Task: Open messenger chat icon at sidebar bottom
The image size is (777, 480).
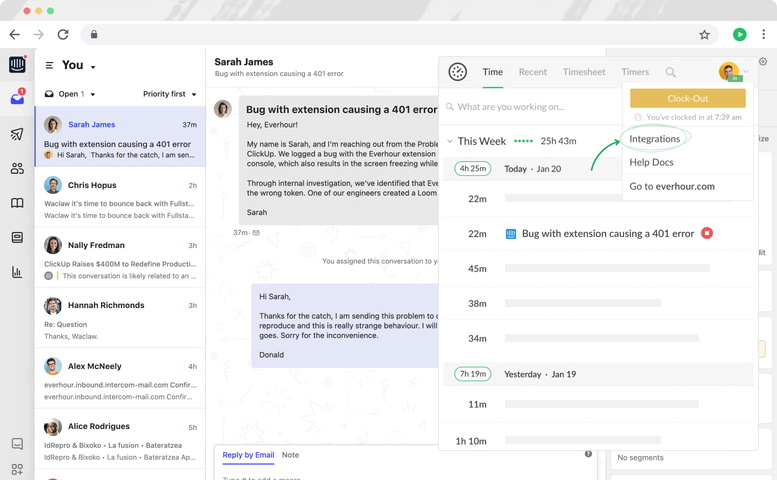Action: [17, 443]
